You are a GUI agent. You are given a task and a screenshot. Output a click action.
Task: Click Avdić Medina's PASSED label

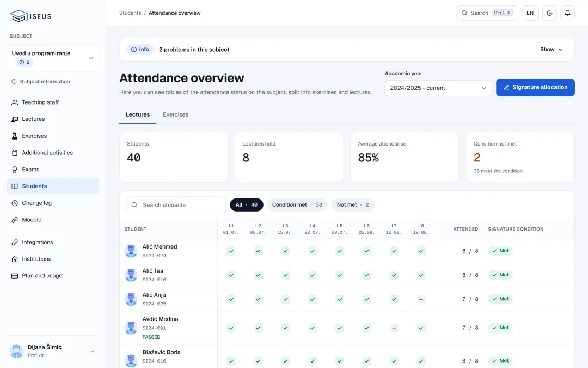point(151,337)
